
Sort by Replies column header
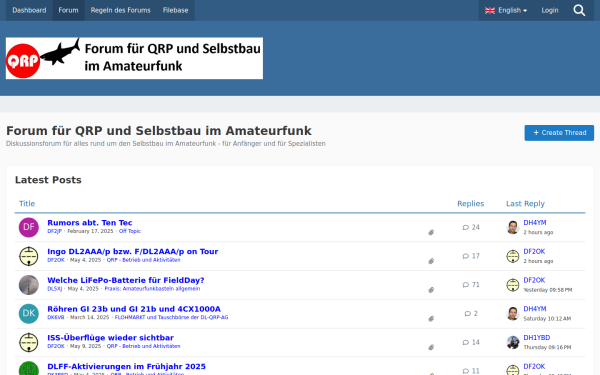470,204
